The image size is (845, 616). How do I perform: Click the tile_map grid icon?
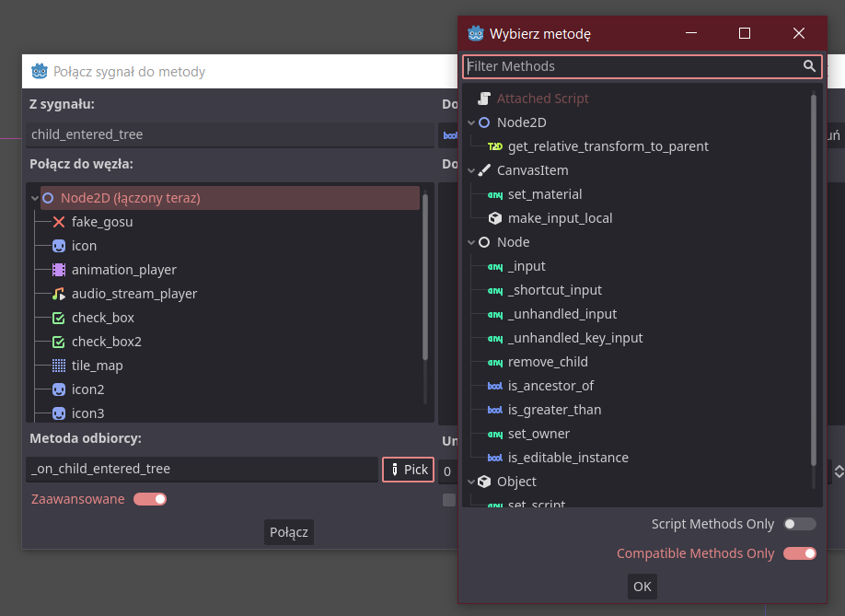point(59,366)
